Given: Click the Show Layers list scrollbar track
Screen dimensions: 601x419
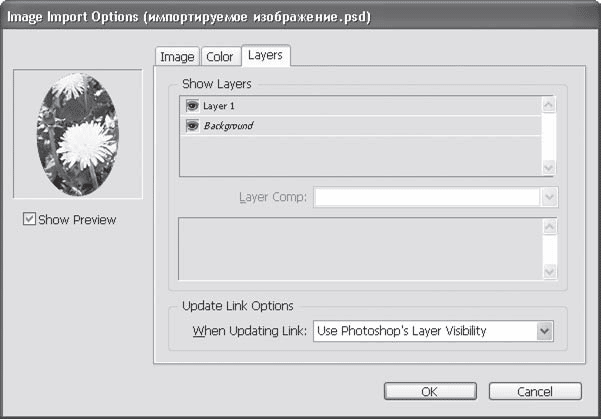Looking at the screenshot, I should coord(549,135).
